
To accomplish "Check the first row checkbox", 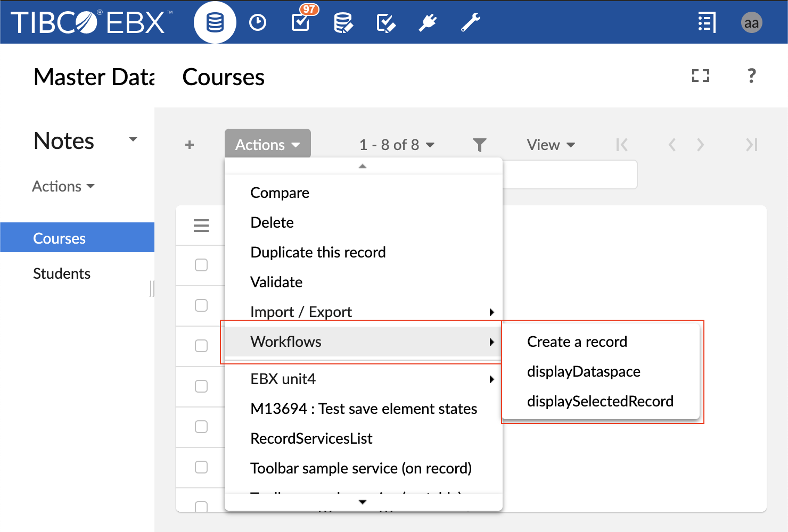I will pyautogui.click(x=201, y=265).
